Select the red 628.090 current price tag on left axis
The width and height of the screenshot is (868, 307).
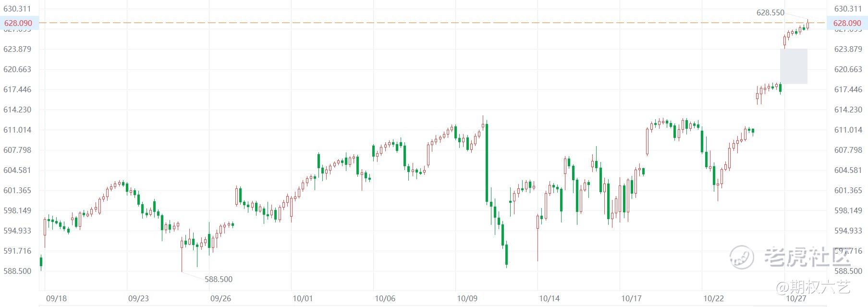(18, 23)
